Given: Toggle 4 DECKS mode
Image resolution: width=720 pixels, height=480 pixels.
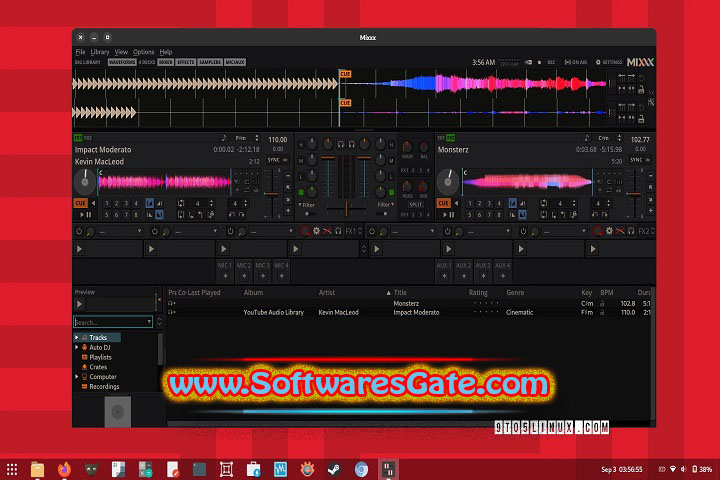Looking at the screenshot, I should pyautogui.click(x=146, y=62).
